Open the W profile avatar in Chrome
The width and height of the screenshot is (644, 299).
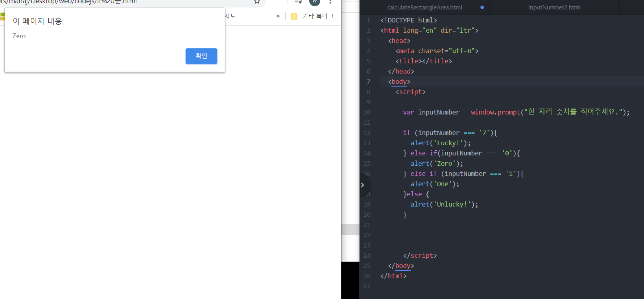pyautogui.click(x=315, y=2)
